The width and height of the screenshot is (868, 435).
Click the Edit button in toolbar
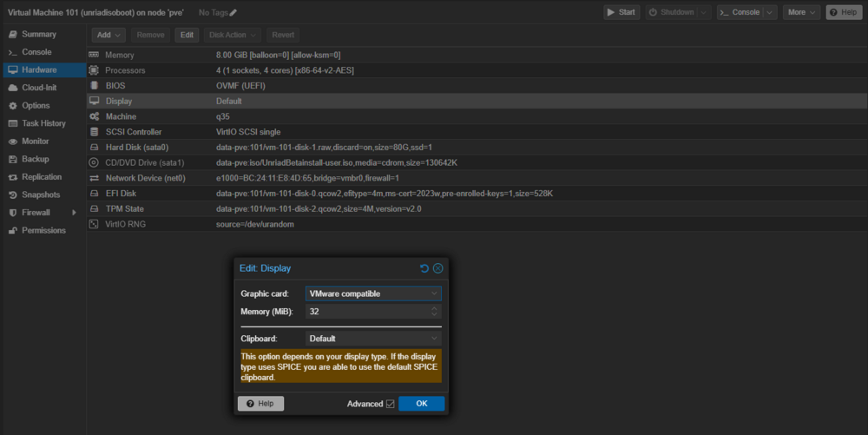click(187, 35)
